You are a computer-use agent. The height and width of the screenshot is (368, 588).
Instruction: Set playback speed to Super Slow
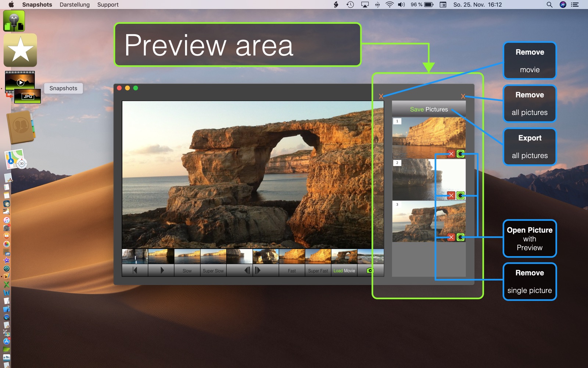(213, 270)
